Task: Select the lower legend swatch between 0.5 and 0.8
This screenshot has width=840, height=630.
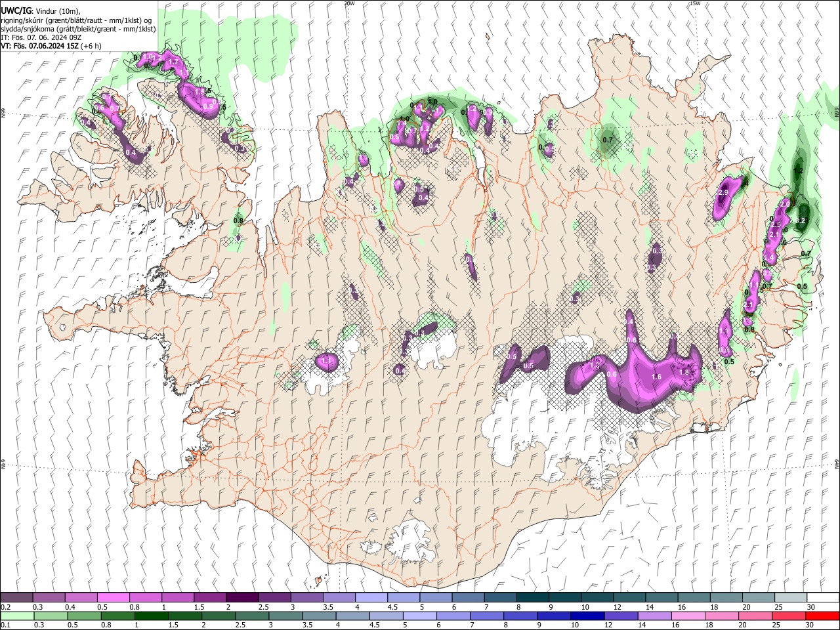Action: pyautogui.click(x=84, y=616)
